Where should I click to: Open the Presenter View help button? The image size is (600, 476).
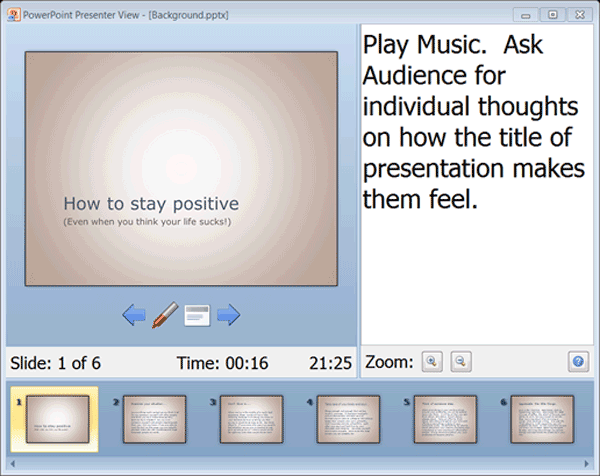pos(578,362)
